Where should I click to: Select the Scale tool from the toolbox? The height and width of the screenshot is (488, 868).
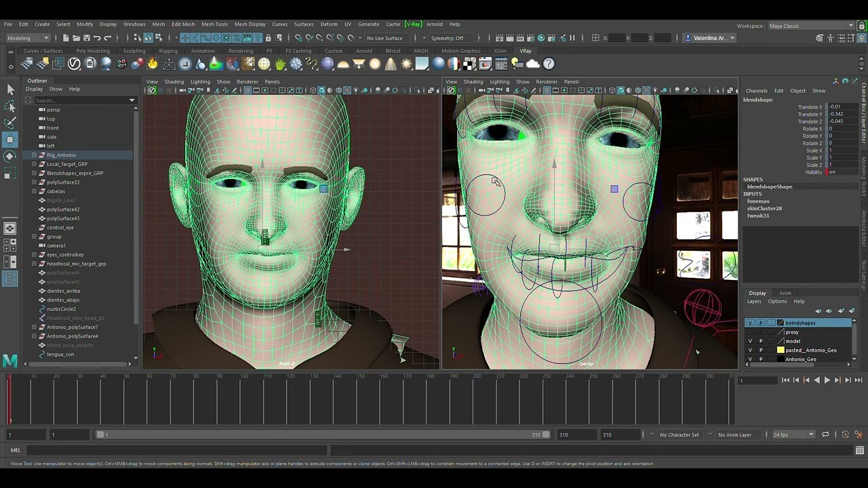[x=9, y=174]
